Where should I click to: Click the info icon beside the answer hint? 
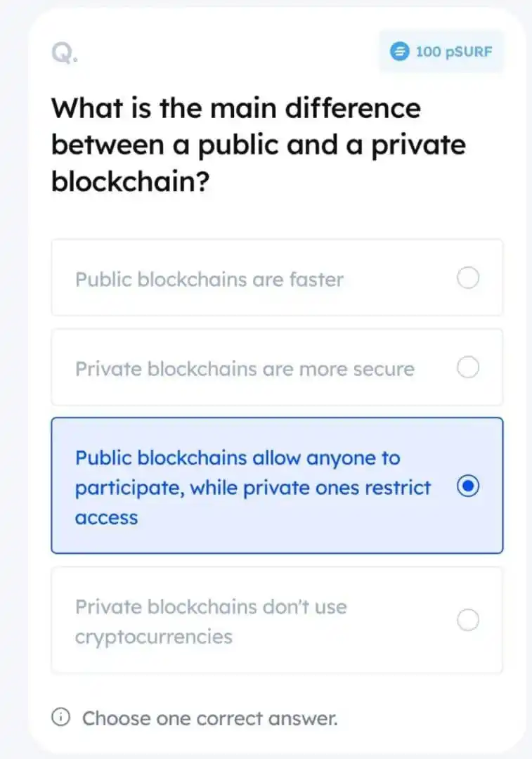pos(60,718)
